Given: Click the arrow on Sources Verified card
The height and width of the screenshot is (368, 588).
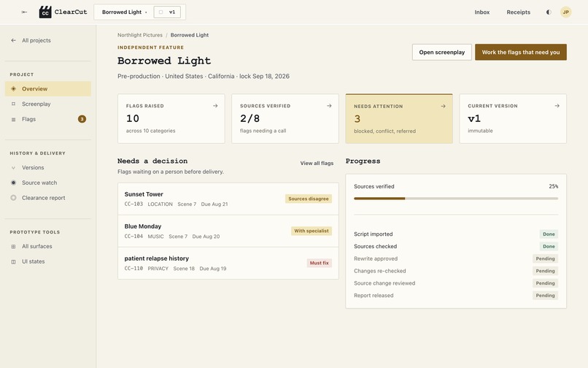Looking at the screenshot, I should pyautogui.click(x=329, y=106).
